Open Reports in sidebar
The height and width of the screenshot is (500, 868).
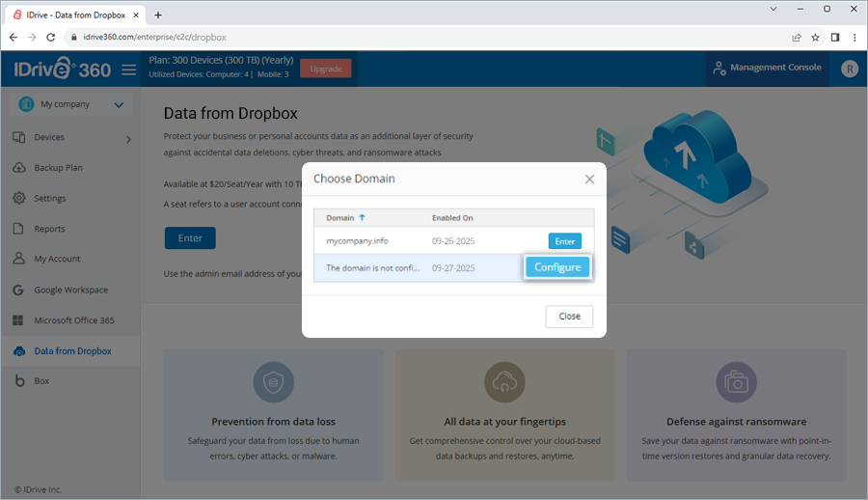pyautogui.click(x=49, y=229)
